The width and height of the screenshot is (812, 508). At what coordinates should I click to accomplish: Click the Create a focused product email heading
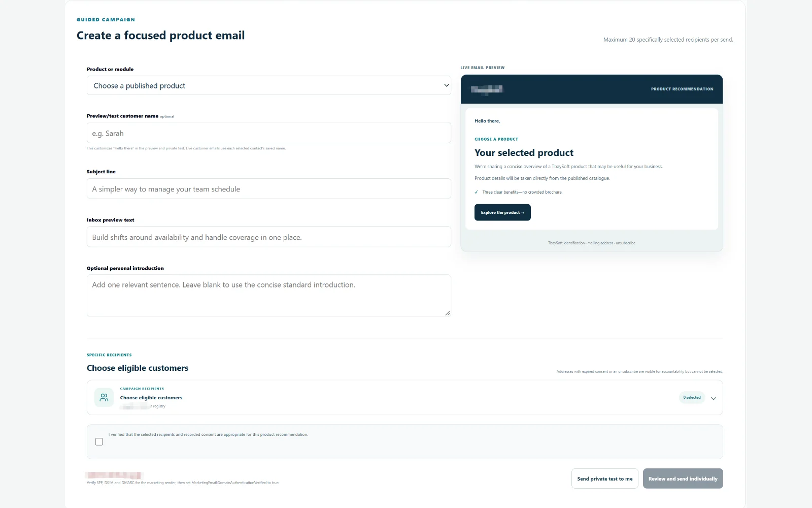pyautogui.click(x=160, y=36)
